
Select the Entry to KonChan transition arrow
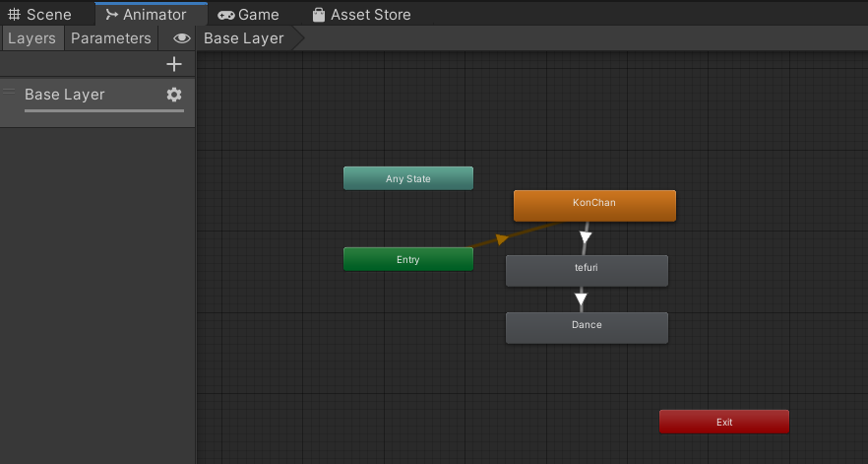[502, 239]
